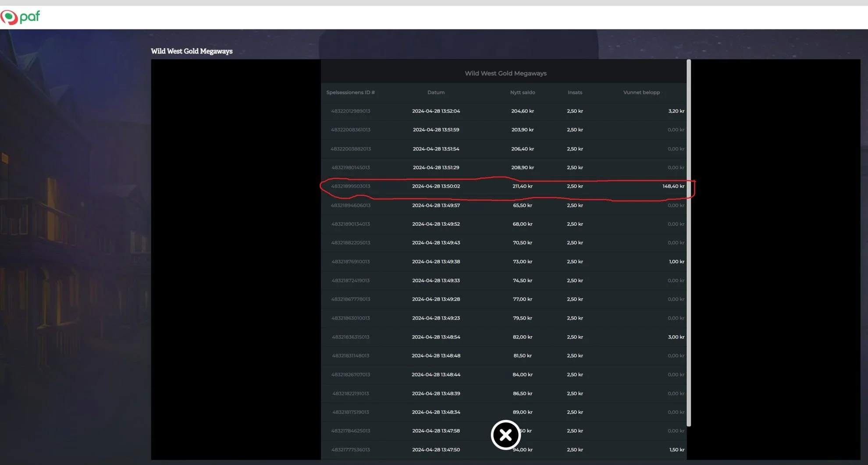Click the new balance '203,90 kr'

pos(523,130)
